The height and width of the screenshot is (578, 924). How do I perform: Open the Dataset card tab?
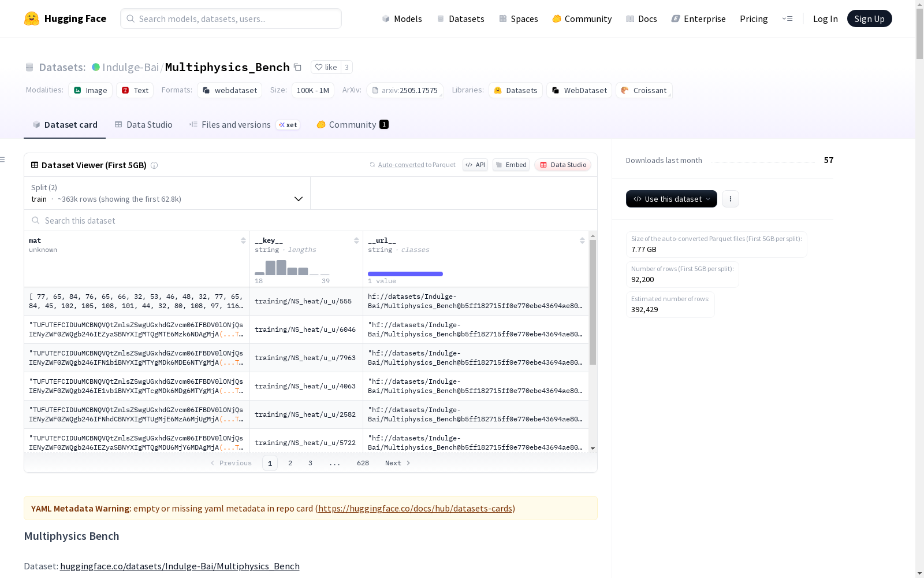click(65, 125)
